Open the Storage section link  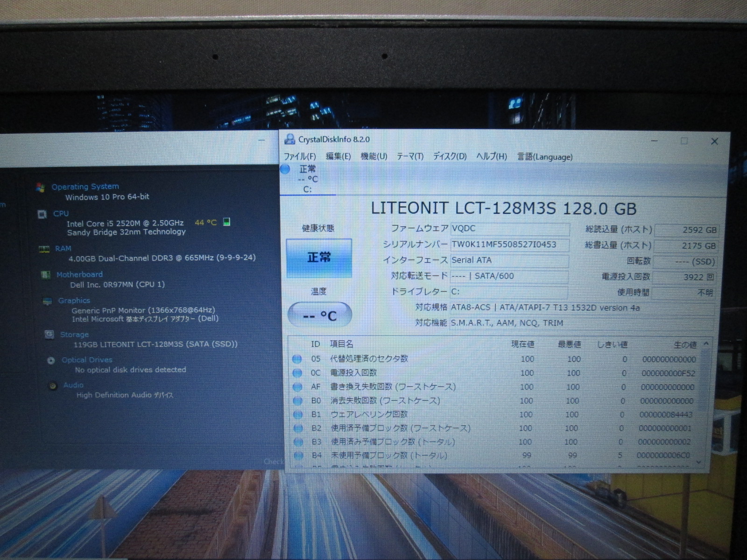[x=74, y=335]
